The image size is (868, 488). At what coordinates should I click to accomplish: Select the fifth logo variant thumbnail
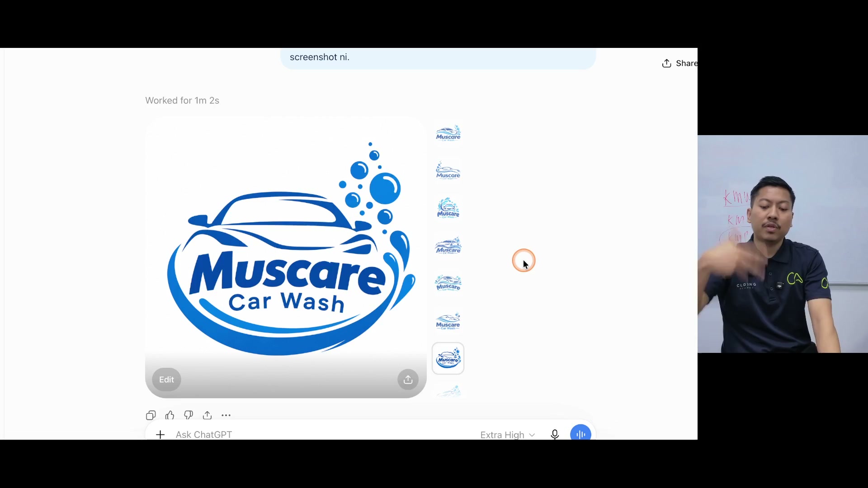point(448,284)
